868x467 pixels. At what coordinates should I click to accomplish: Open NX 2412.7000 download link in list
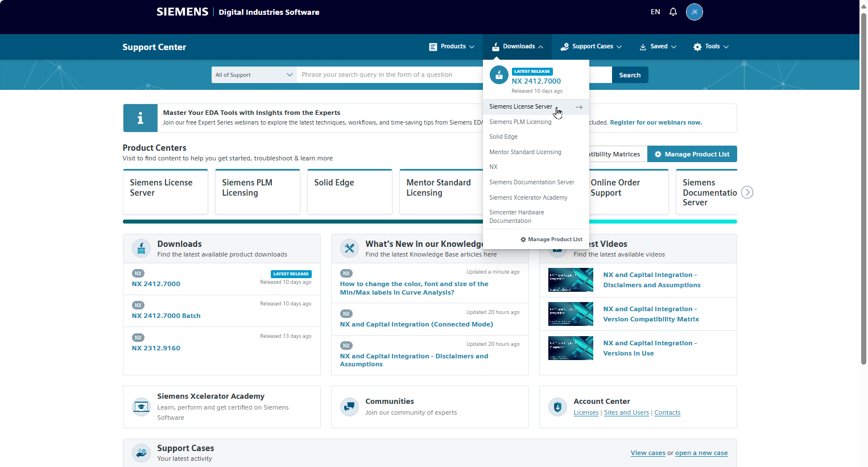pos(156,284)
